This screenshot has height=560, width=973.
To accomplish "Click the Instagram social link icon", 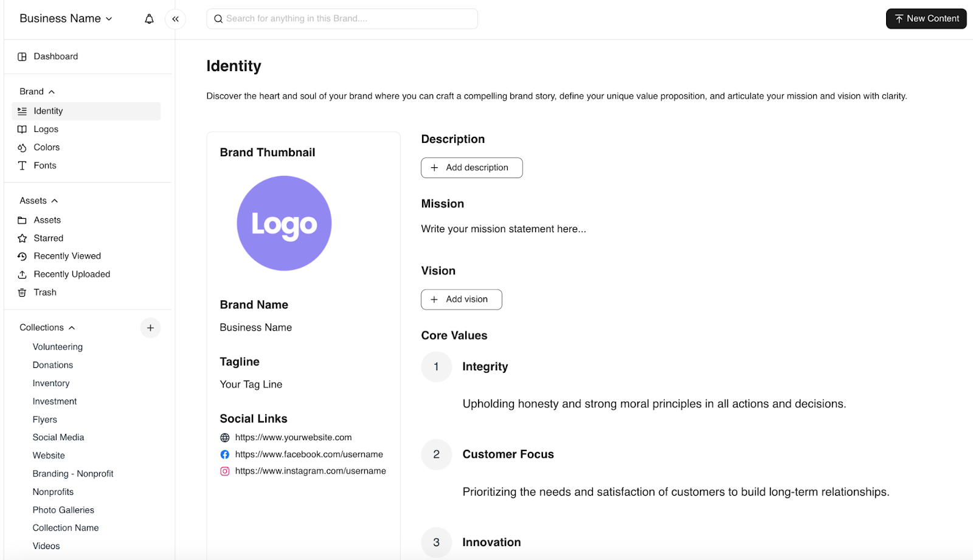I will point(224,471).
